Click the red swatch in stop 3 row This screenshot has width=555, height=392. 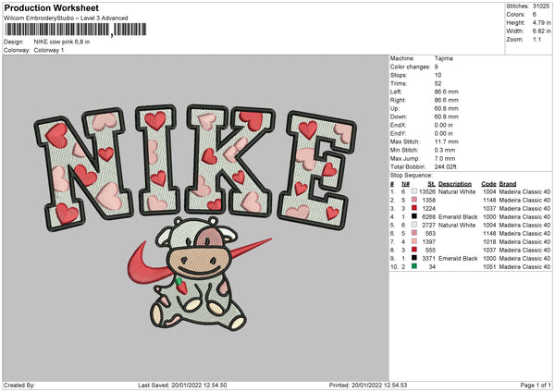point(414,208)
